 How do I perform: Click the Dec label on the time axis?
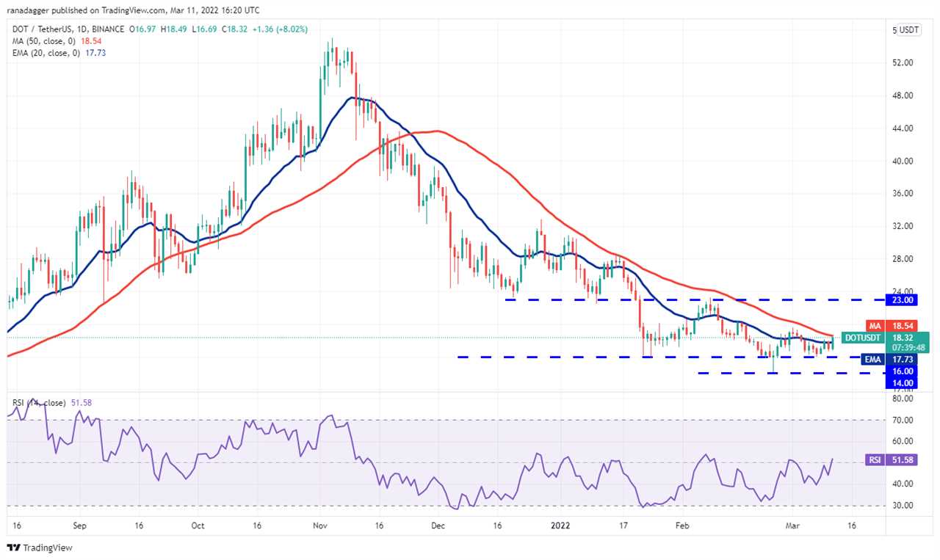click(438, 526)
